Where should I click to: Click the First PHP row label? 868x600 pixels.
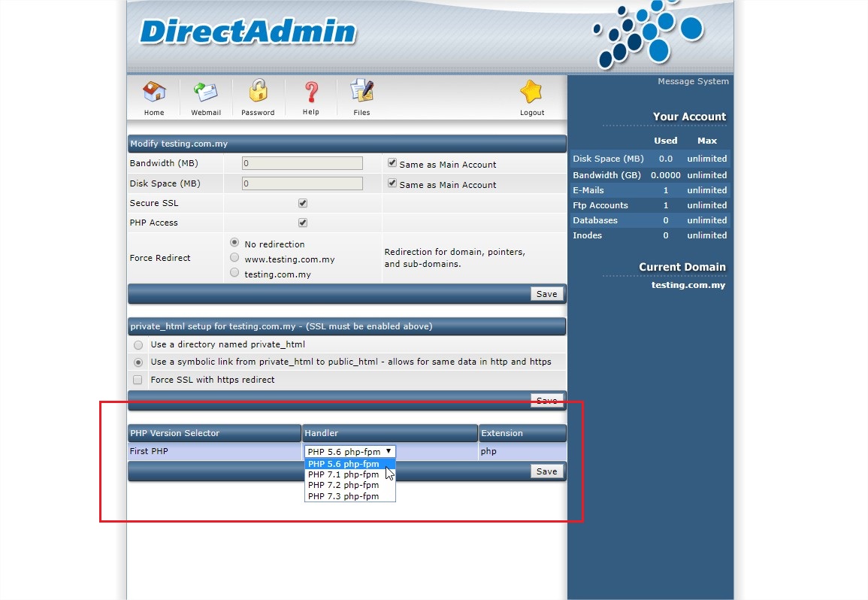pos(149,451)
